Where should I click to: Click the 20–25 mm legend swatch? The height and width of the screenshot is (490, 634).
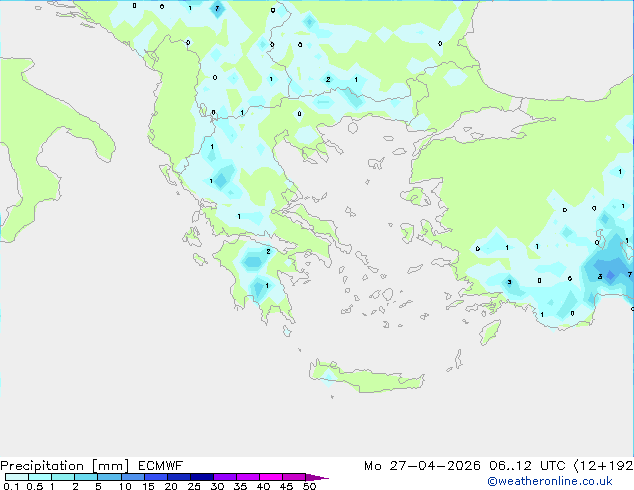point(178,477)
